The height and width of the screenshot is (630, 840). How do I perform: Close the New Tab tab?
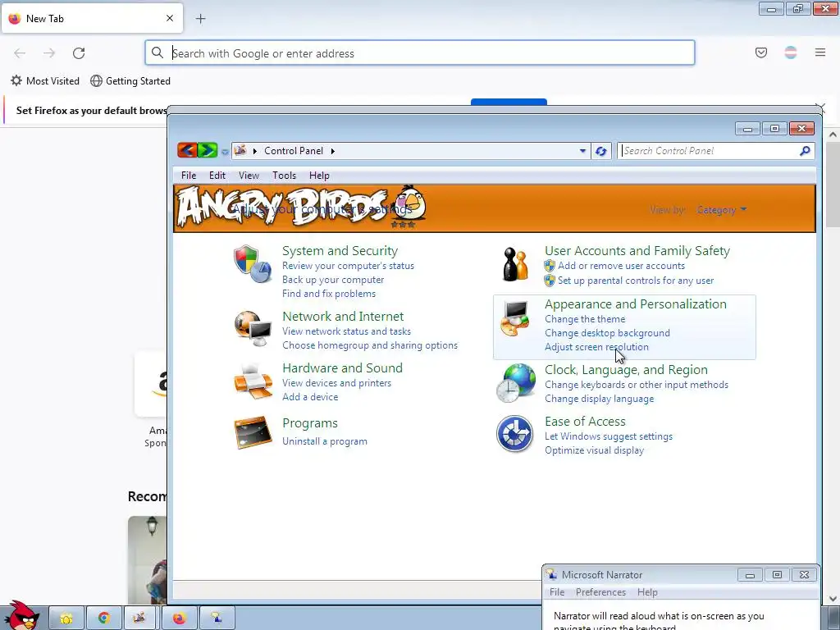pyautogui.click(x=170, y=18)
